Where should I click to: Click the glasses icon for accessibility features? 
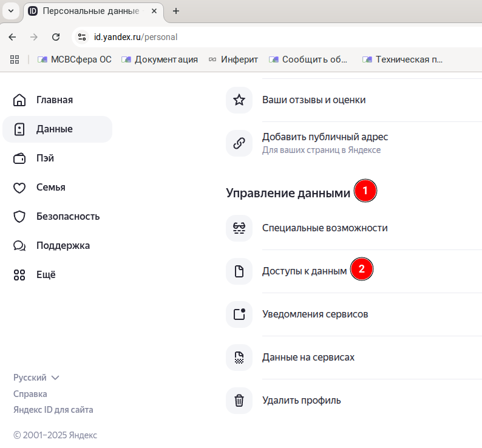[239, 228]
